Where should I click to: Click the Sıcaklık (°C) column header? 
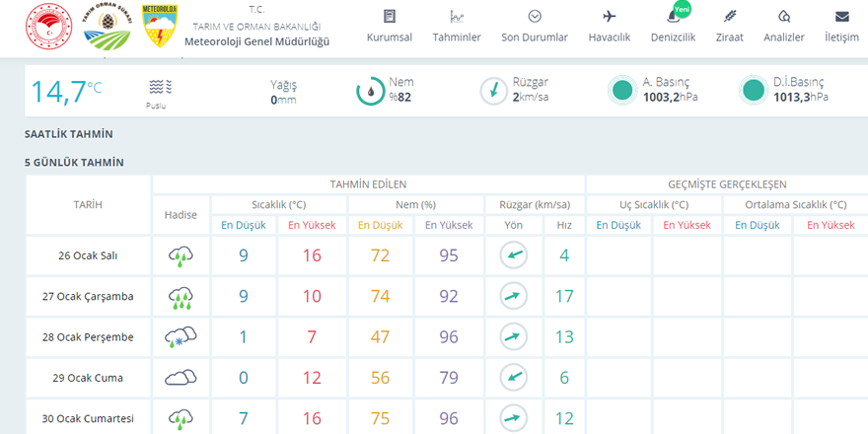point(278,205)
